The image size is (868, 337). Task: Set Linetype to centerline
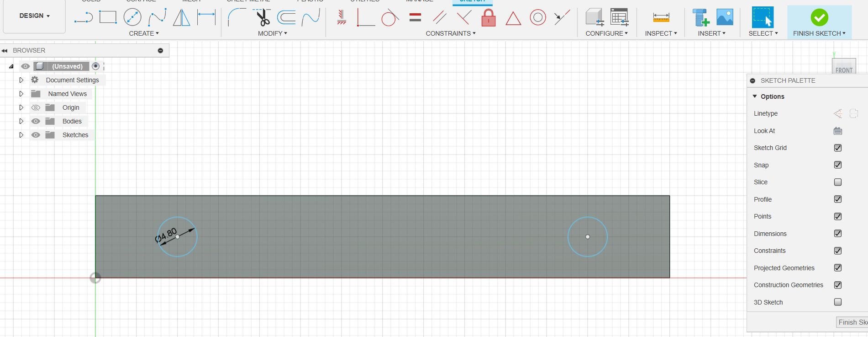point(854,113)
